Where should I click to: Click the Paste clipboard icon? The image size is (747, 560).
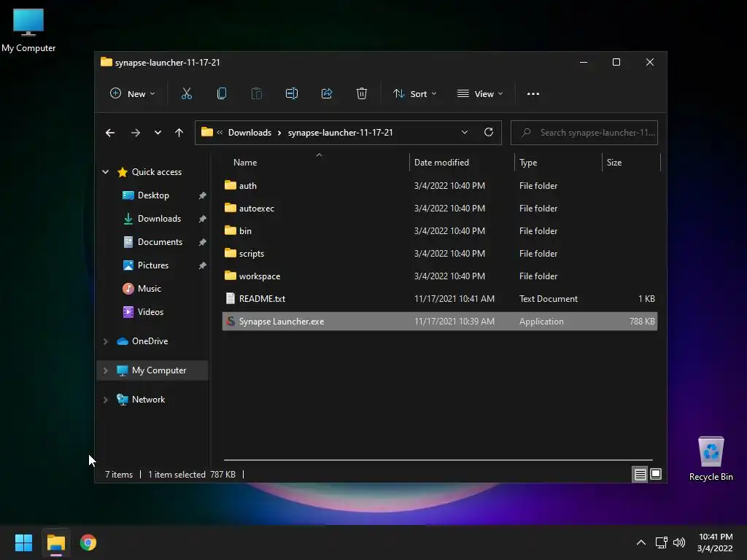256,94
